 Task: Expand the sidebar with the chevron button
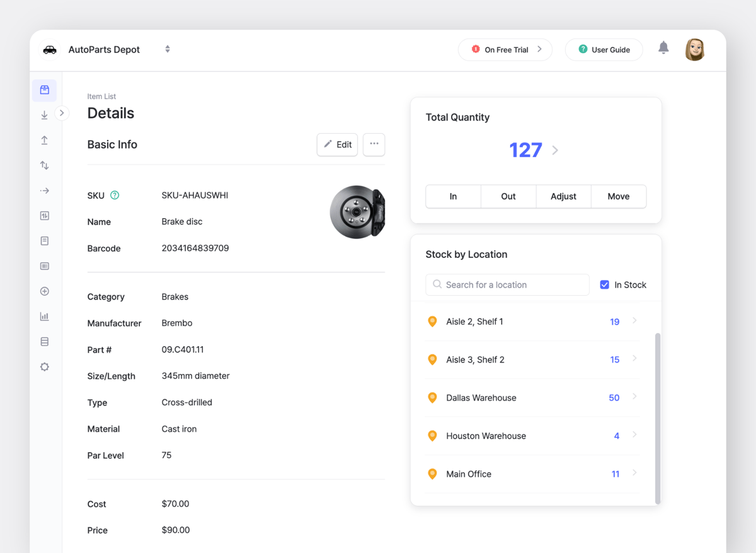[62, 113]
